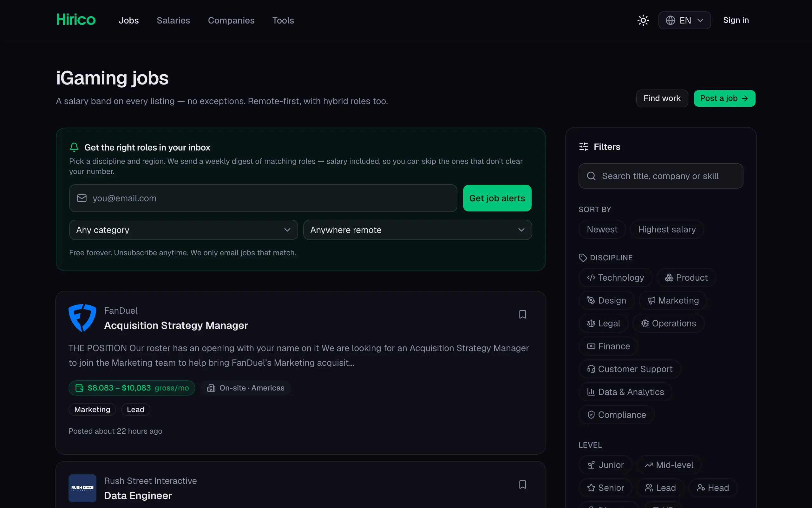This screenshot has width=812, height=508.
Task: Toggle the Product discipline filter
Action: [686, 277]
